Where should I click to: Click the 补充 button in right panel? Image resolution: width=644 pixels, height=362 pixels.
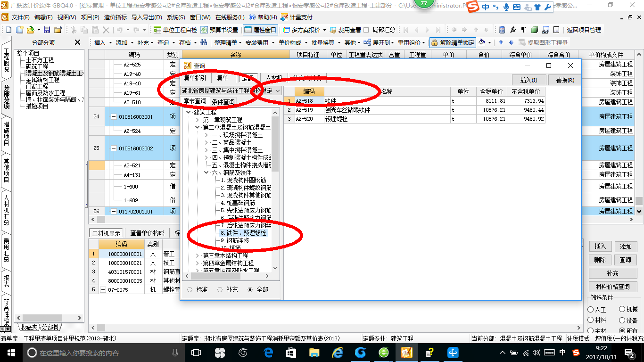(x=612, y=273)
